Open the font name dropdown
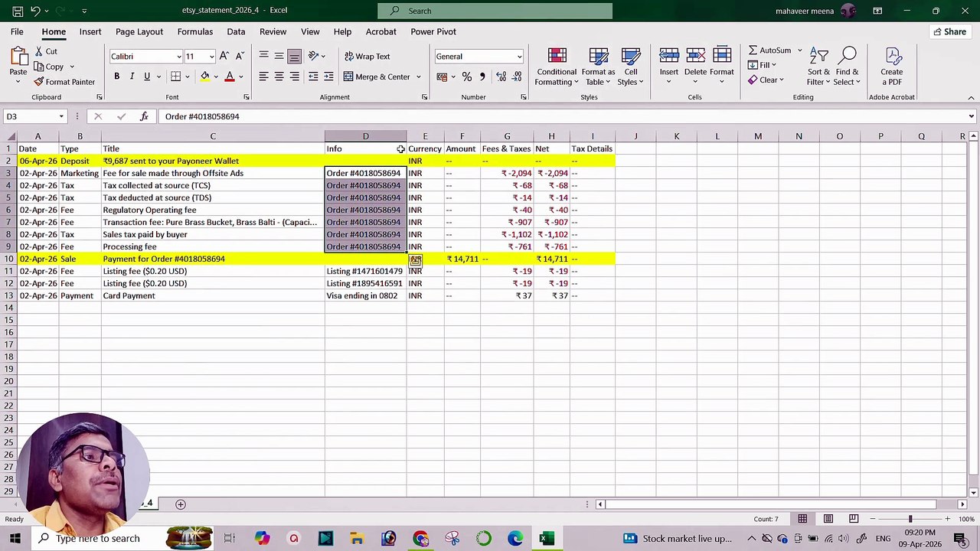This screenshot has width=980, height=551. [179, 57]
